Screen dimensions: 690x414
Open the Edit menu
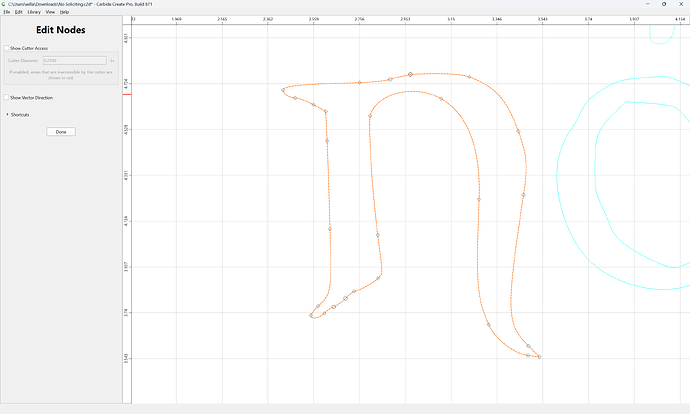tap(18, 12)
